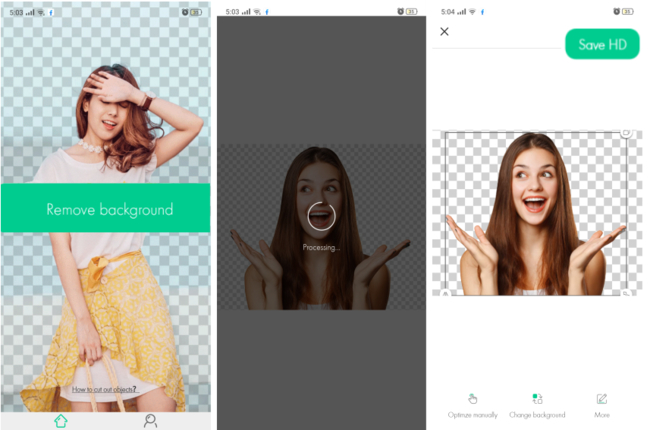Tap the green Remove background banner

coord(106,208)
